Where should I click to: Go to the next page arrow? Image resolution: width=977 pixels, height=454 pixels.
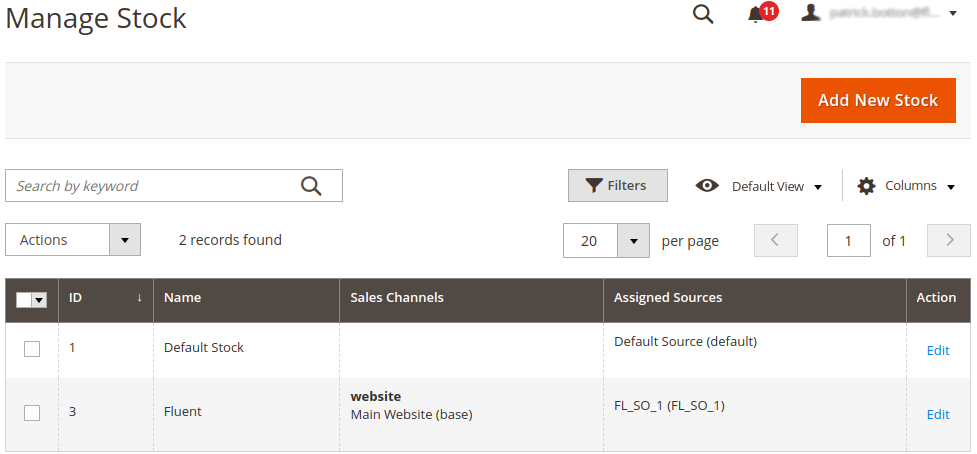949,240
